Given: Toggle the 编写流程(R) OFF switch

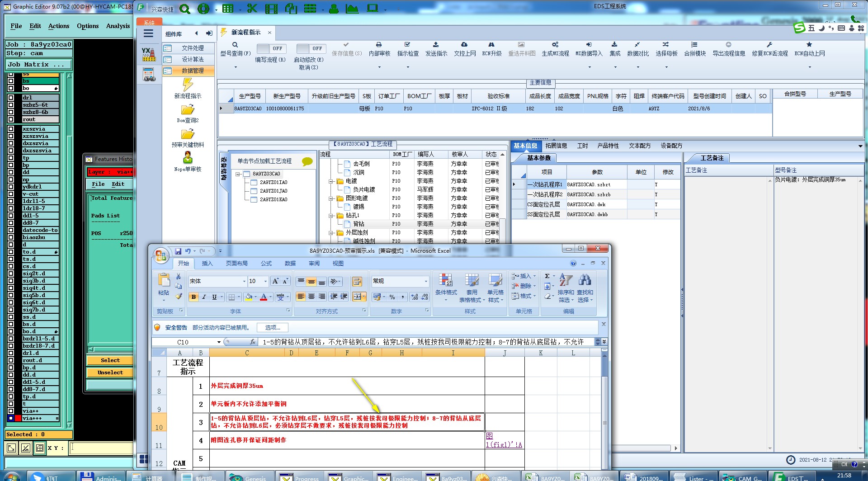Looking at the screenshot, I should [x=270, y=48].
